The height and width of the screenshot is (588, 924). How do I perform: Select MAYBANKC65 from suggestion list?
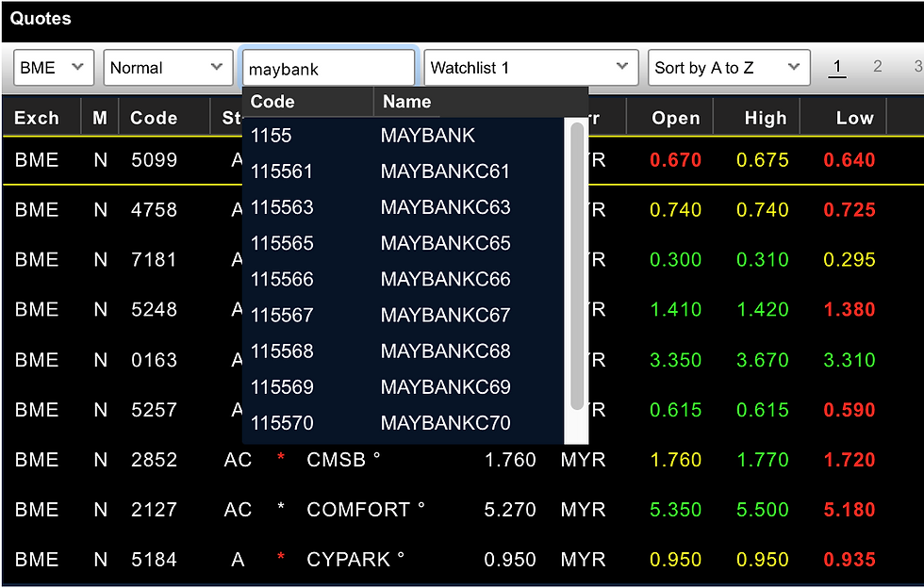tap(404, 243)
